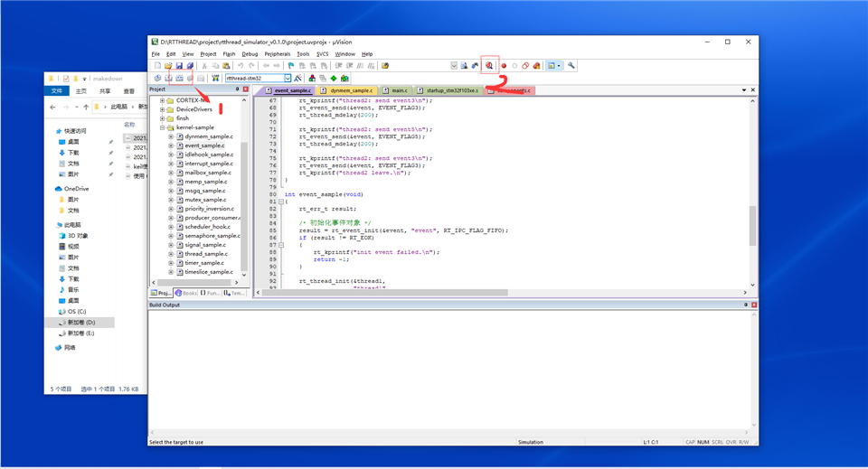The height and width of the screenshot is (469, 868).
Task: Switch to the Books panel tab
Action: tap(186, 293)
